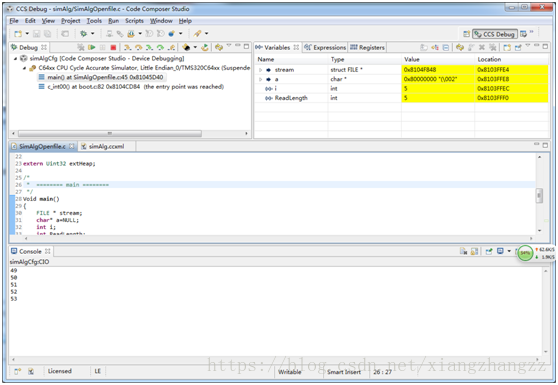Click the Scroll Lock icon in Console toolbar
The image size is (558, 385).
[474, 251]
